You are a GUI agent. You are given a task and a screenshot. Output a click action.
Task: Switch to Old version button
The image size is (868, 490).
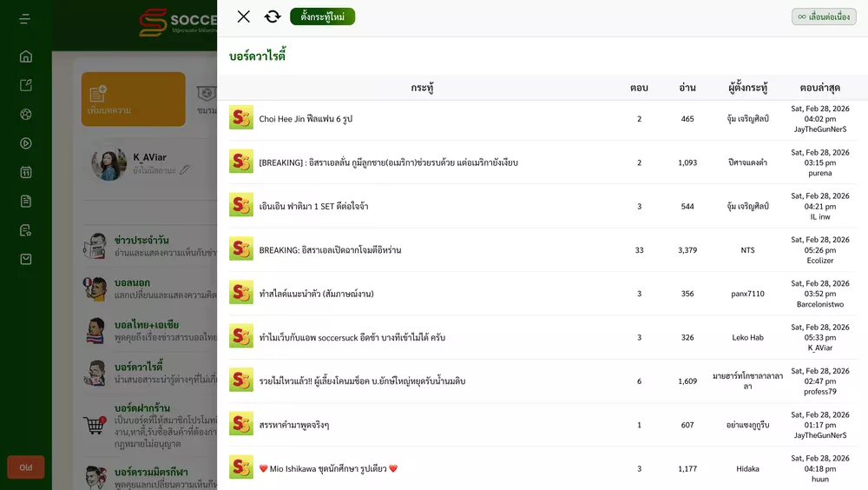(26, 467)
